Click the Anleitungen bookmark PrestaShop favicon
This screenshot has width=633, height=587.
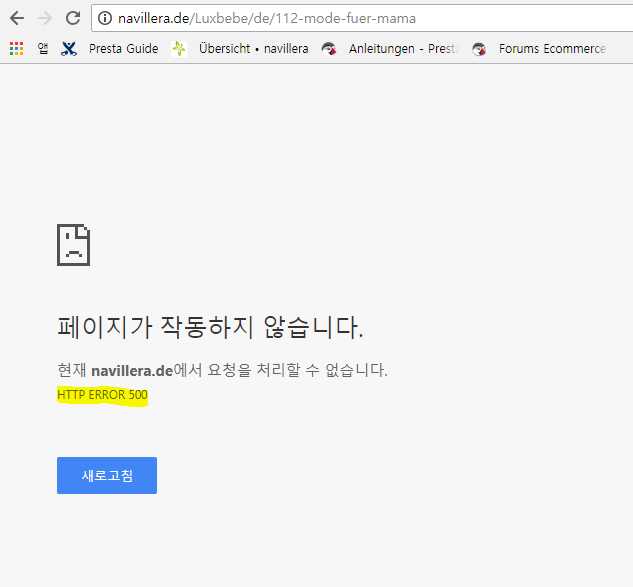[x=329, y=49]
